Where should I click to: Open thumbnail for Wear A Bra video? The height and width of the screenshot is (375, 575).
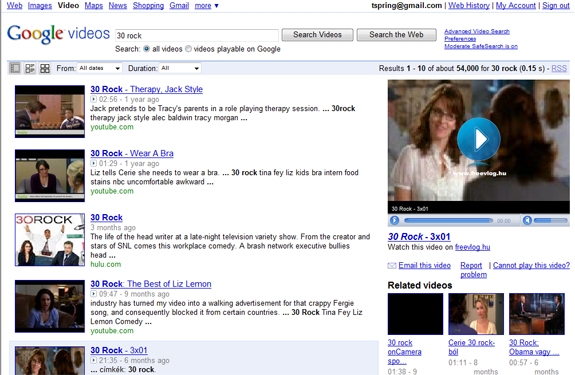(50, 176)
